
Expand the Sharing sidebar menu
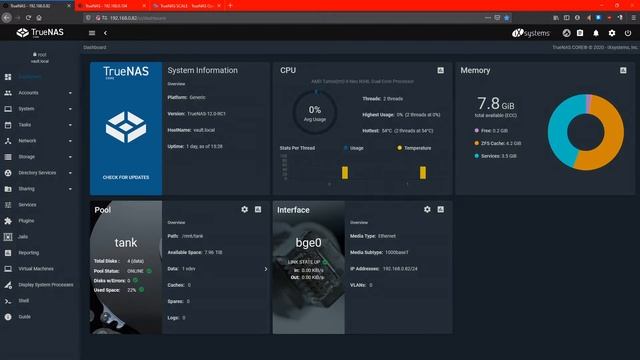pyautogui.click(x=40, y=189)
